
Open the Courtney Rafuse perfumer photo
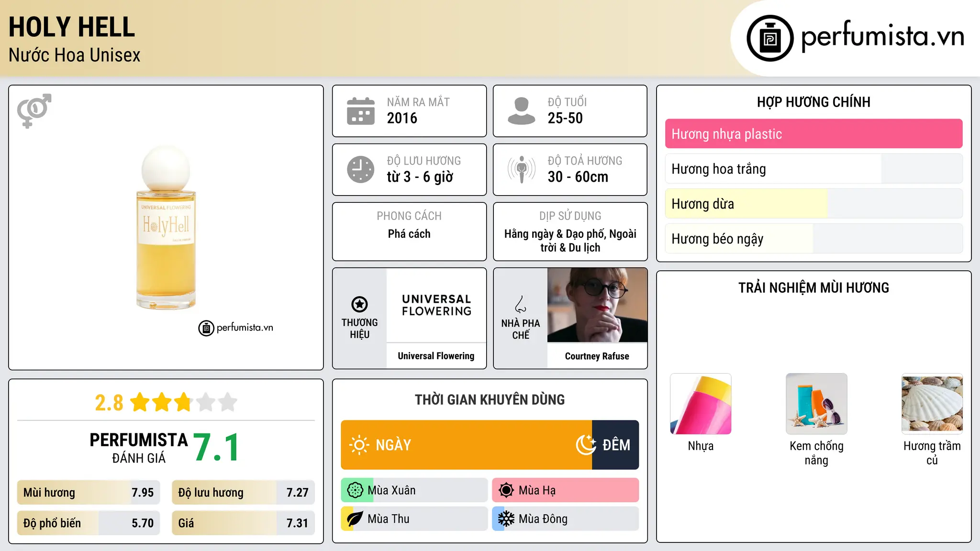point(597,305)
